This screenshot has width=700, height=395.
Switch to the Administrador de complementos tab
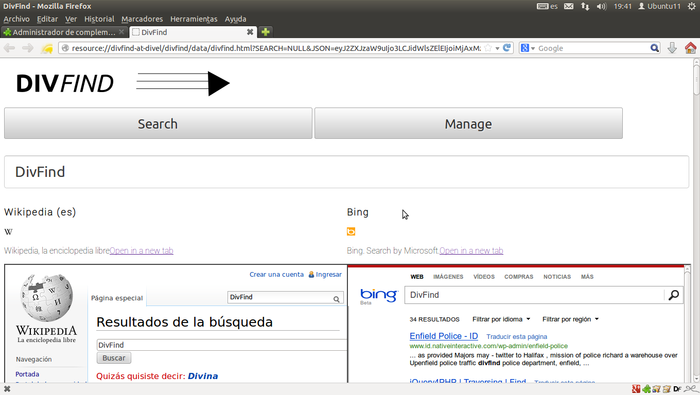tap(64, 32)
